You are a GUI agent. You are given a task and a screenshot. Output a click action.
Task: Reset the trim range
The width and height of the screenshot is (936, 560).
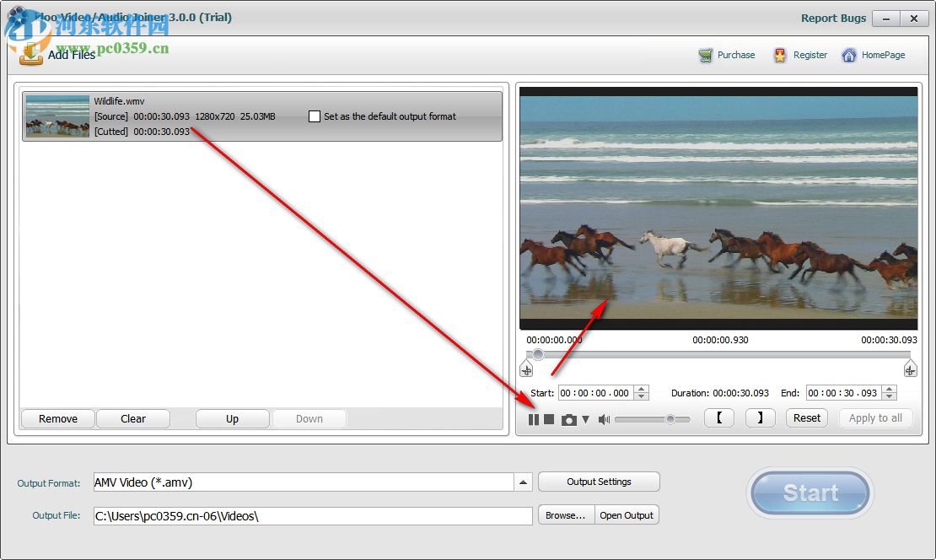[806, 418]
